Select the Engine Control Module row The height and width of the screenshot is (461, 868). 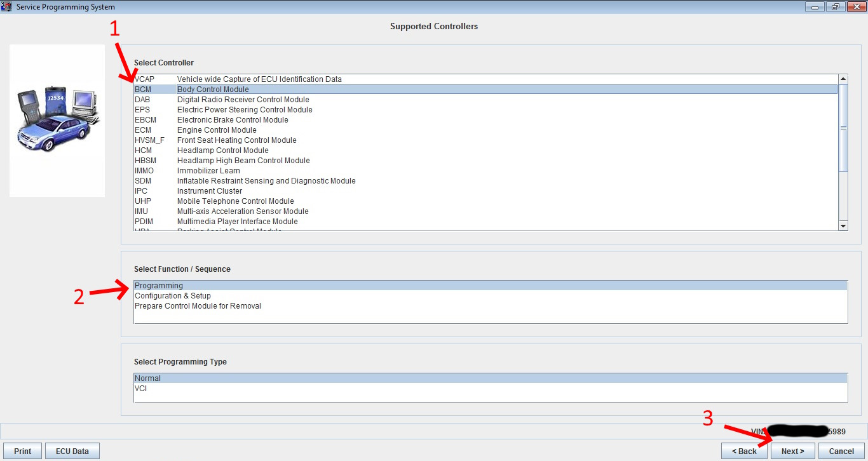486,130
